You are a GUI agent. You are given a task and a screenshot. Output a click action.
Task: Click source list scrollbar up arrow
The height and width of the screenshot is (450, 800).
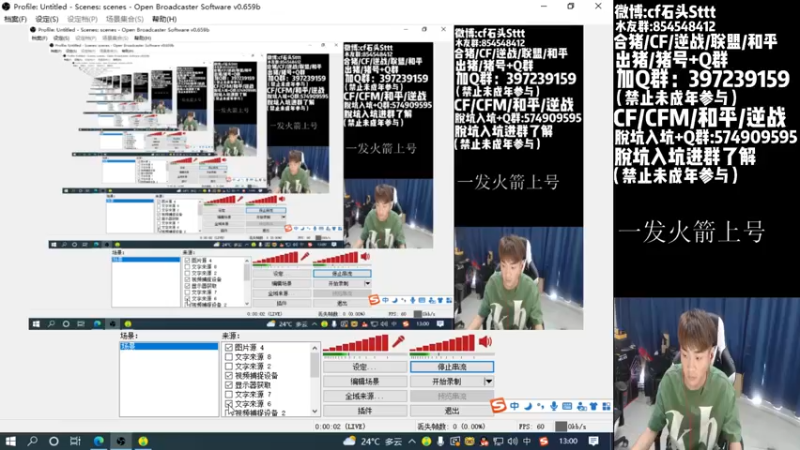(x=314, y=348)
